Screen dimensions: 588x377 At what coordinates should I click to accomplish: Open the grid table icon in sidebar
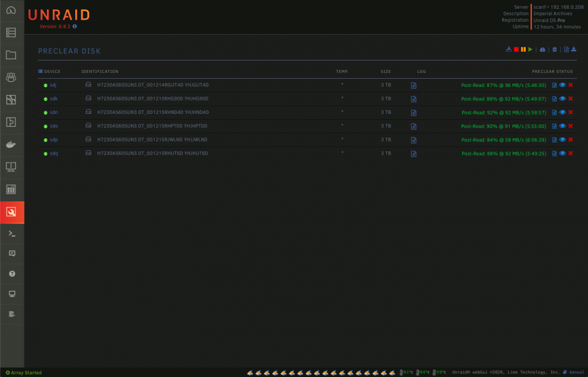tap(11, 190)
